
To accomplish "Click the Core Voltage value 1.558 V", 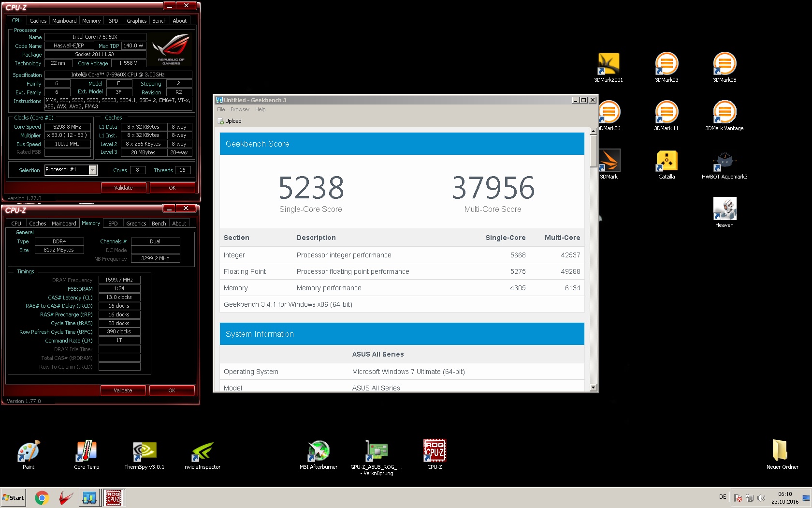I will pyautogui.click(x=128, y=63).
